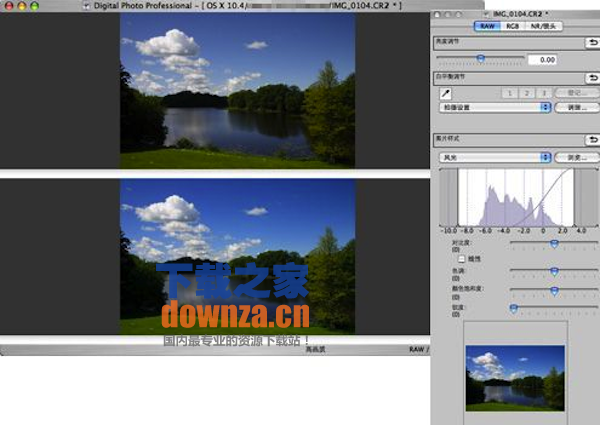Reset brightness adjustment with its undo arrow
This screenshot has width=600, height=425.
(x=593, y=42)
